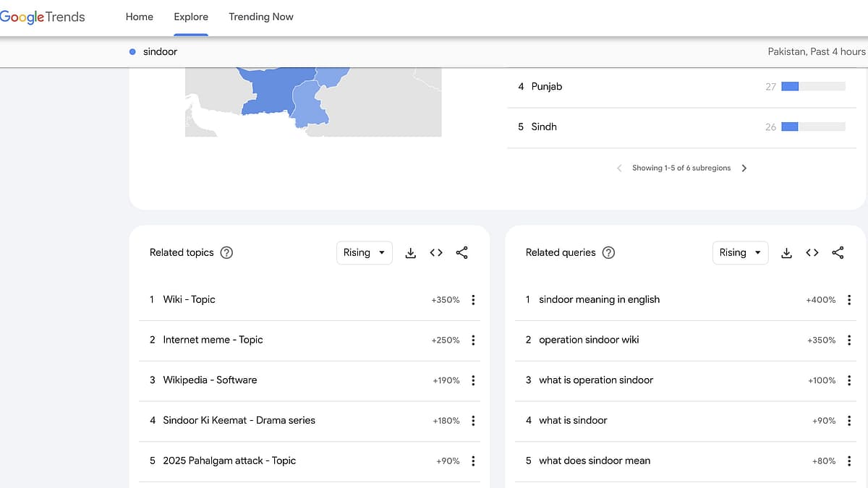Download Related queries data

pyautogui.click(x=786, y=252)
